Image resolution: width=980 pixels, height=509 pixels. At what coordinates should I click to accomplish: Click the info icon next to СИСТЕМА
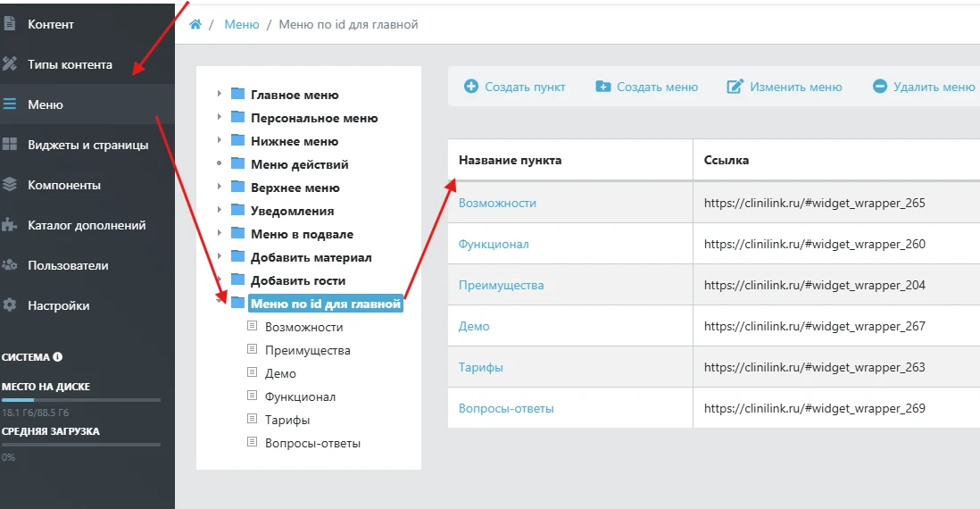(x=57, y=357)
